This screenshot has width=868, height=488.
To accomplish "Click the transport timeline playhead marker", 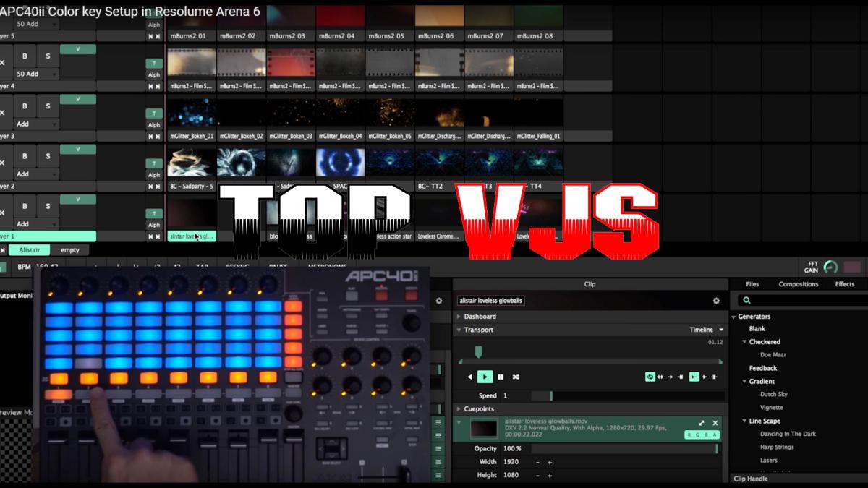I will click(478, 352).
